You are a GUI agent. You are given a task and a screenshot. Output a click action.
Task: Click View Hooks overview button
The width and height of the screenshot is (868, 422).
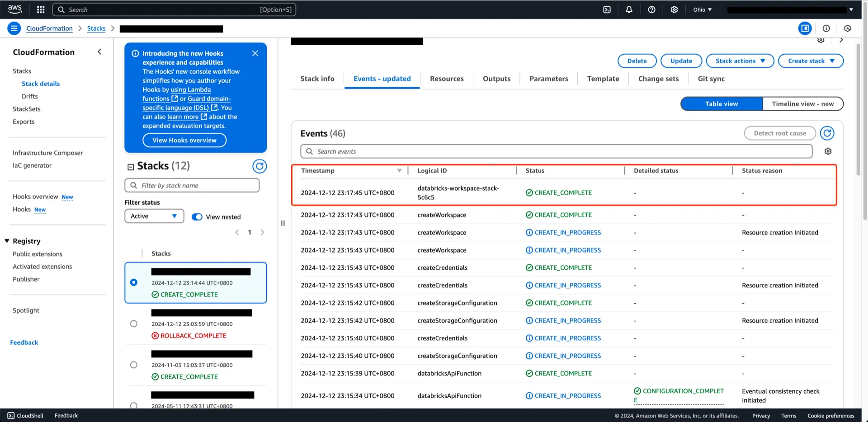[184, 140]
